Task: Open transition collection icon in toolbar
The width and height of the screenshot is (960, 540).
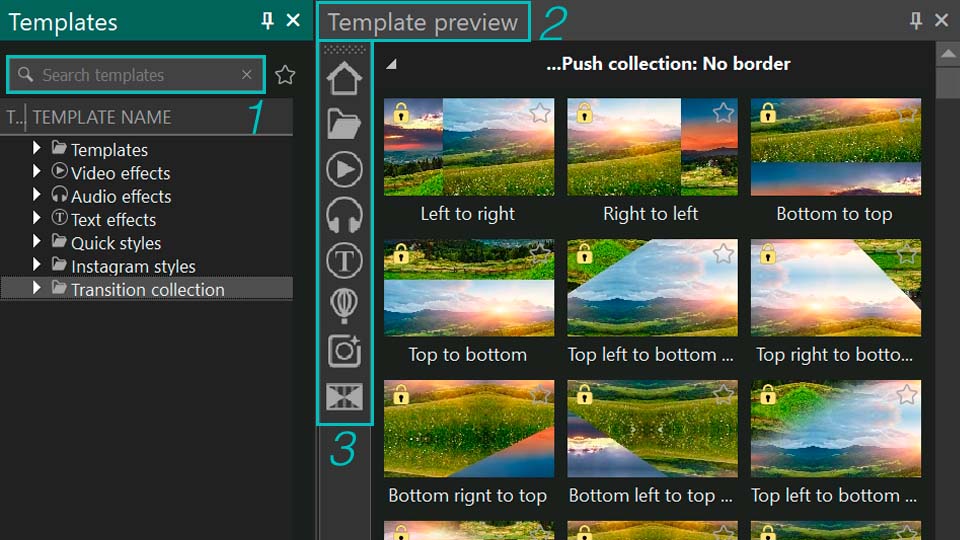Action: pos(344,397)
